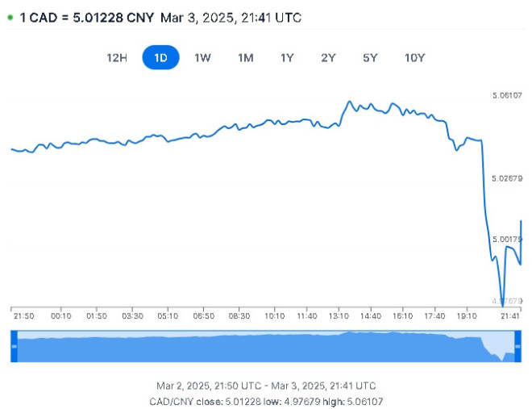Show the 1Y chart range
This screenshot has width=532, height=409.
click(287, 58)
